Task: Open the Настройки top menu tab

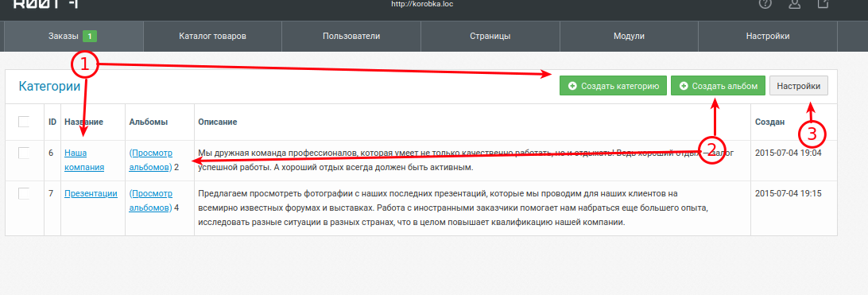Action: pos(767,37)
